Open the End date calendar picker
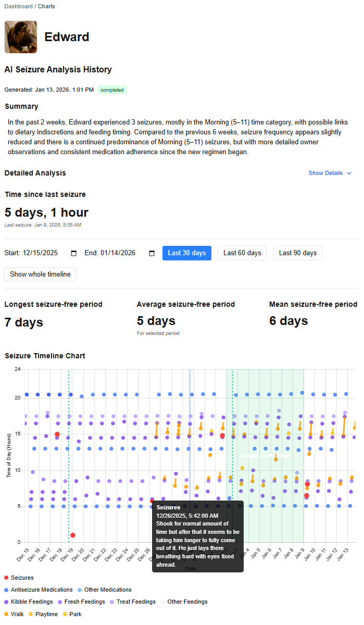The height and width of the screenshot is (625, 364). (x=152, y=253)
